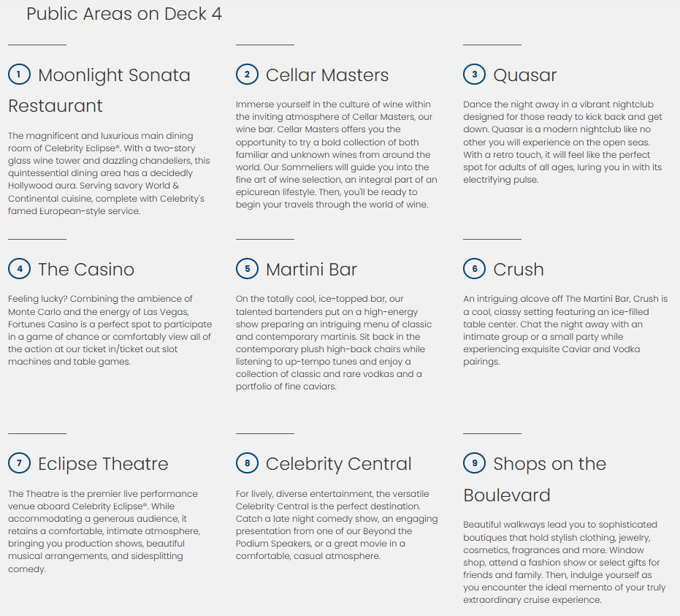The height and width of the screenshot is (616, 680).
Task: Open the Martini Bar heading
Action: [x=311, y=270]
